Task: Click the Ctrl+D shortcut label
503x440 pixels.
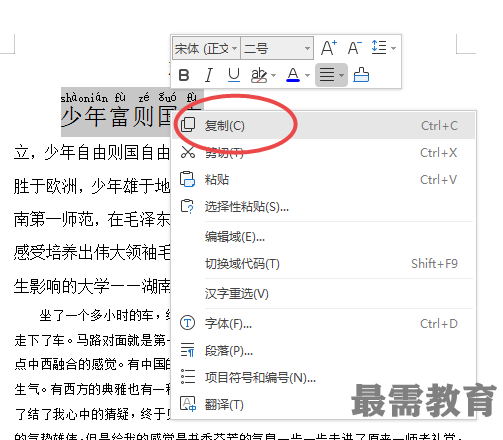Action: tap(439, 323)
